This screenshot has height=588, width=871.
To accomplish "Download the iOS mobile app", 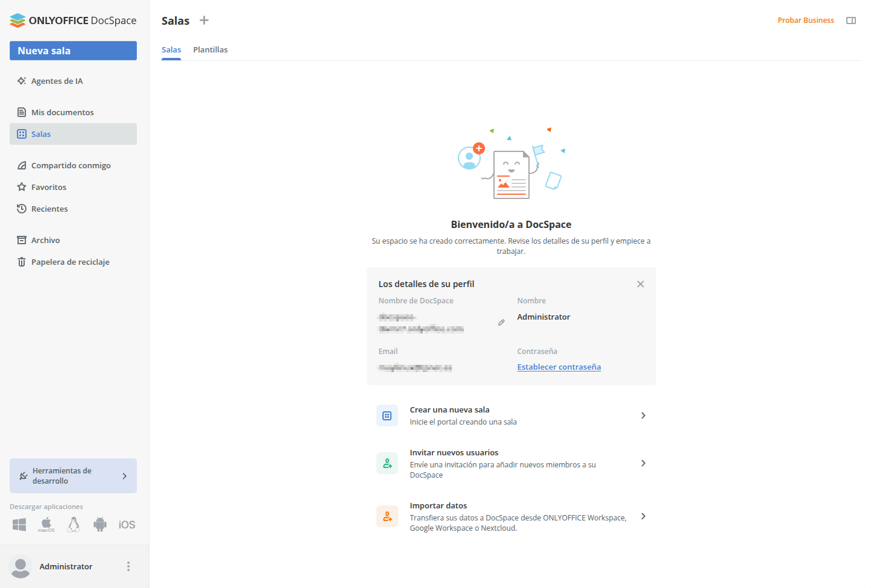I will tap(127, 525).
